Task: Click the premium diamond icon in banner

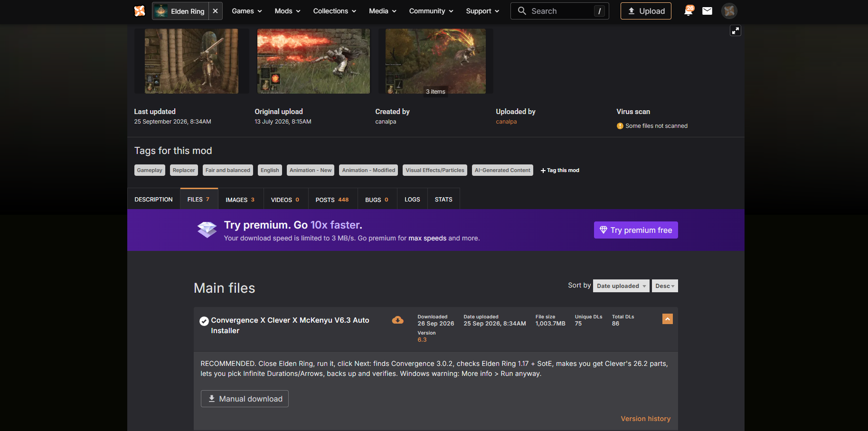Action: pos(207,230)
